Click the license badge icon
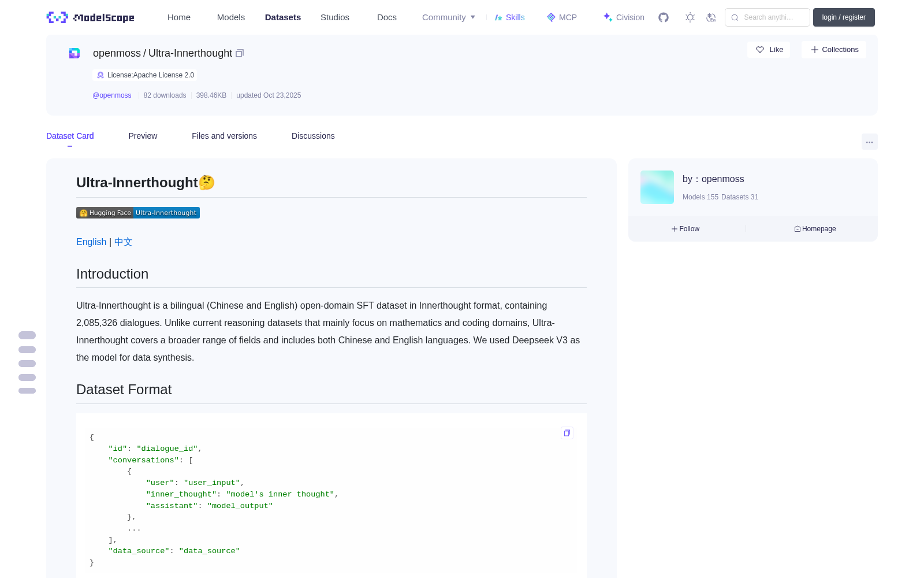This screenshot has height=578, width=924. click(100, 75)
